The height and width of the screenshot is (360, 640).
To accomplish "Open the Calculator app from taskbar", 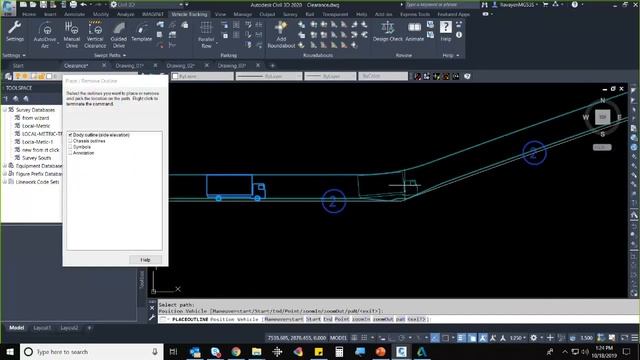I will [339, 351].
